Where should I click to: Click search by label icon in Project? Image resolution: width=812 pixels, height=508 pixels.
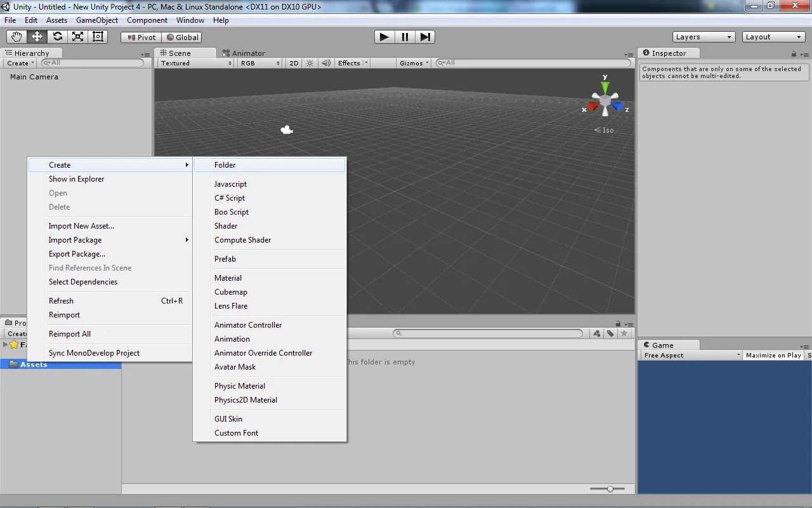[610, 333]
